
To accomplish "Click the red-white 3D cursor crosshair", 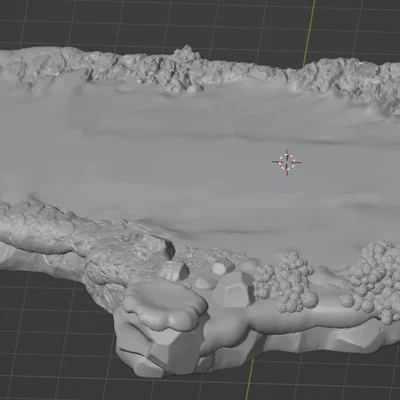I will pyautogui.click(x=287, y=162).
